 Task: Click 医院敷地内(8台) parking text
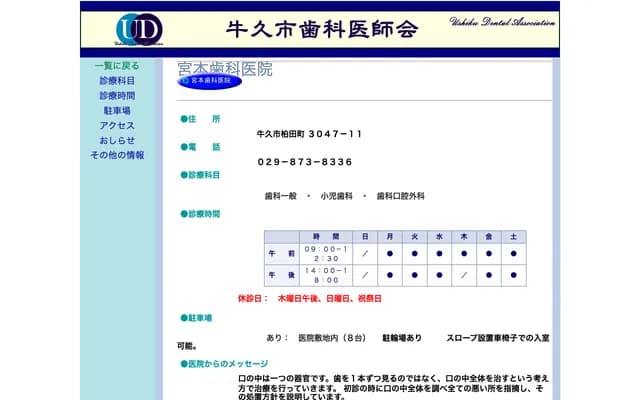click(x=332, y=338)
